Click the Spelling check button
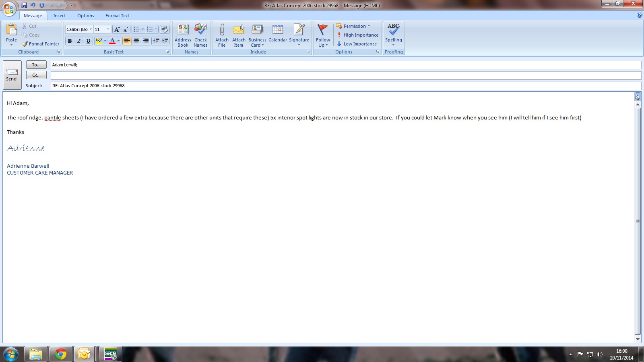The height and width of the screenshot is (362, 644). (393, 35)
